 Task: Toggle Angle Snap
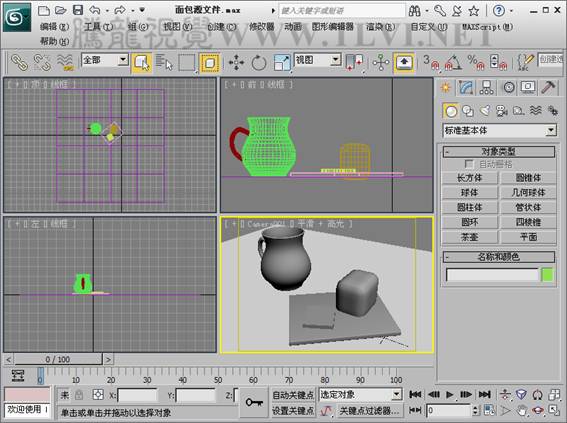point(453,63)
